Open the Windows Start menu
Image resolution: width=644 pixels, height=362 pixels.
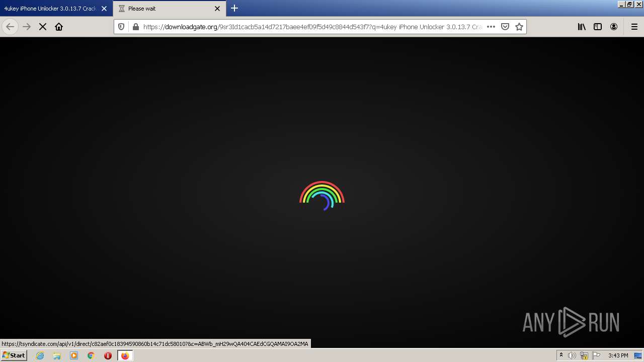(x=14, y=355)
